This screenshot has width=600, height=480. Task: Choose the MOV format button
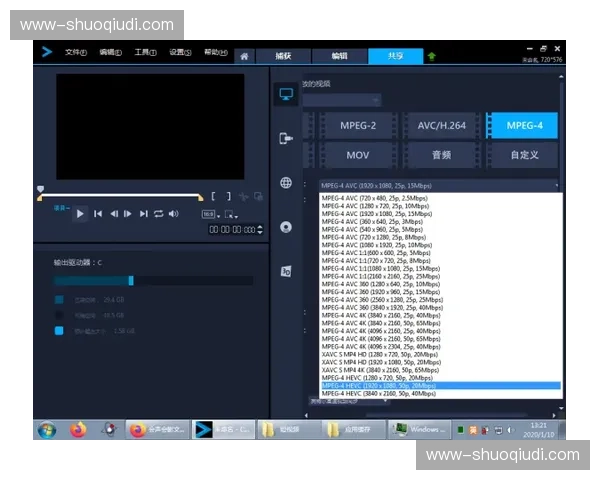coord(358,155)
